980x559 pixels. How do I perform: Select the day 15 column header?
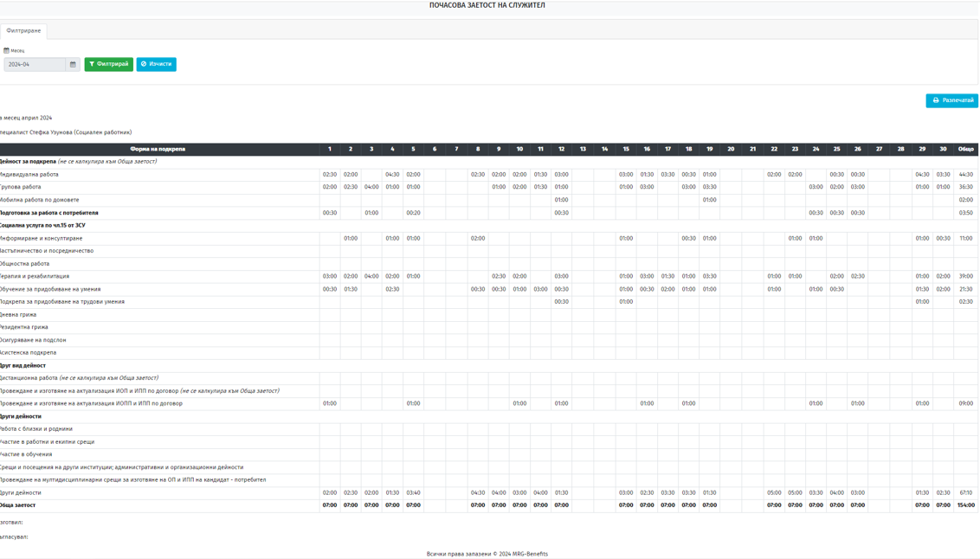[x=625, y=149]
